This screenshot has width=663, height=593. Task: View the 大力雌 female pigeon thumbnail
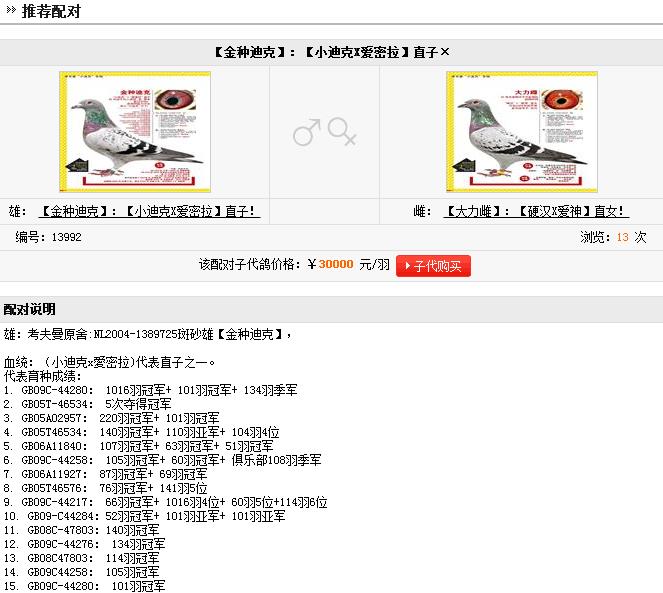[x=522, y=132]
